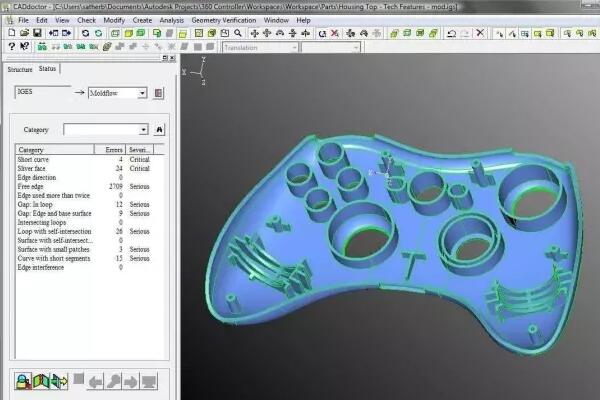
Task: Click the New file toolbar icon
Action: pos(9,33)
